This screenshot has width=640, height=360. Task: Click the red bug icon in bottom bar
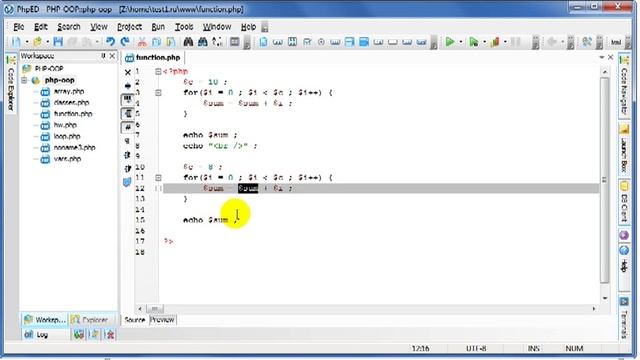[110, 335]
